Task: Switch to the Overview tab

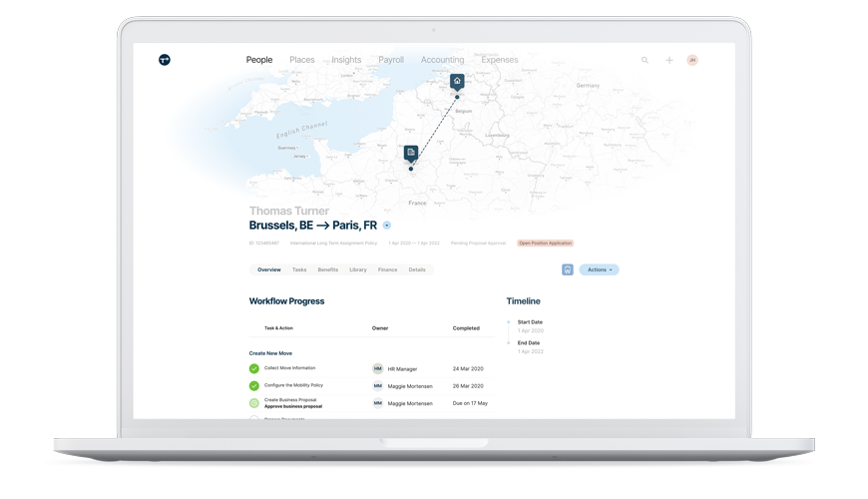Action: (x=269, y=269)
